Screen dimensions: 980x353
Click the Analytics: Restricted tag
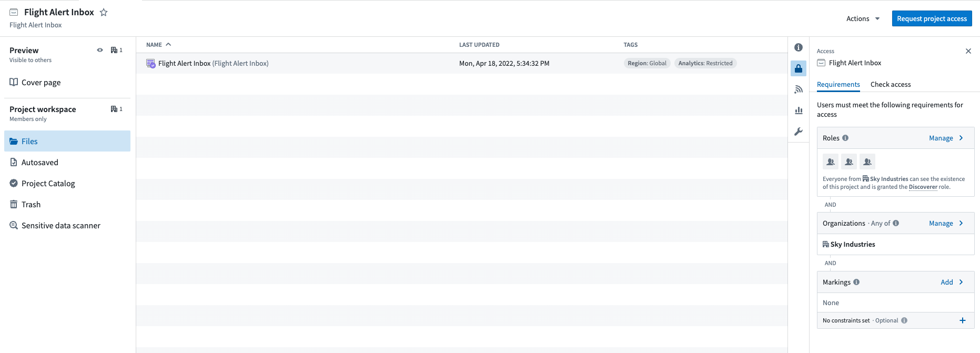[x=705, y=63]
